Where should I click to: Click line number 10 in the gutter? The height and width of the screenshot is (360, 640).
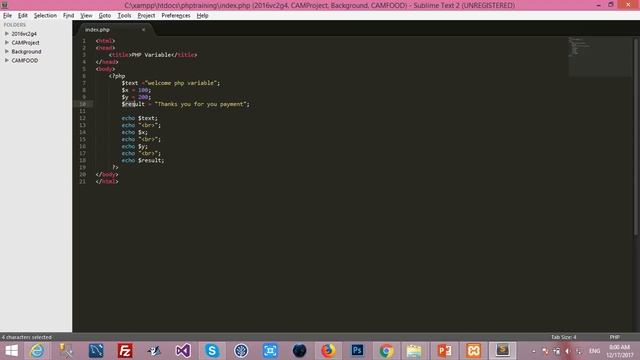82,104
